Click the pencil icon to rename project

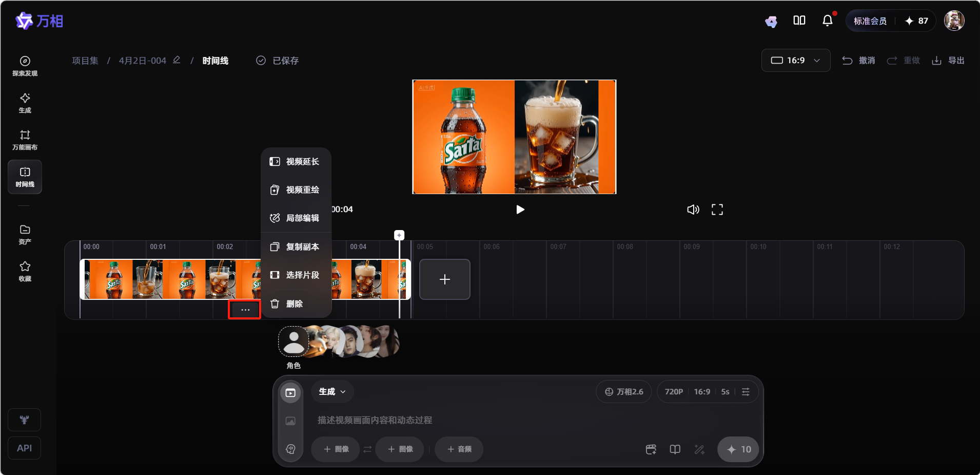pos(177,60)
